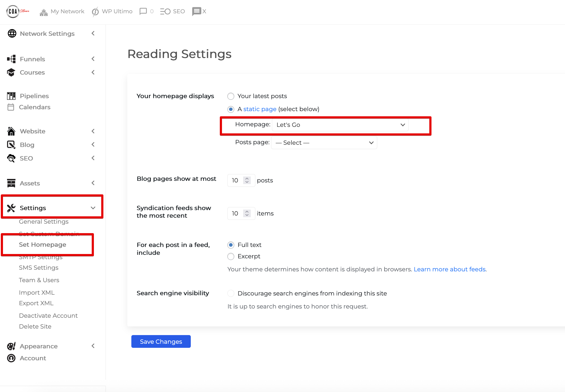Collapse the Settings section in sidebar

pos(93,208)
